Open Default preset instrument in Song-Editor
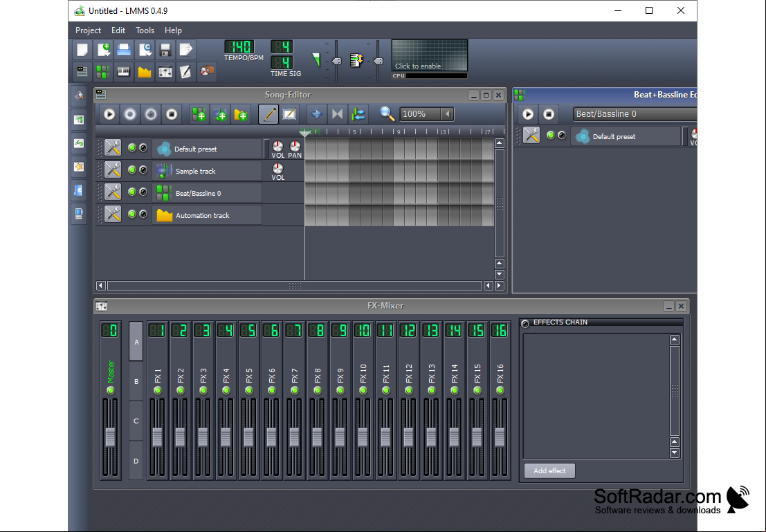 pyautogui.click(x=207, y=149)
